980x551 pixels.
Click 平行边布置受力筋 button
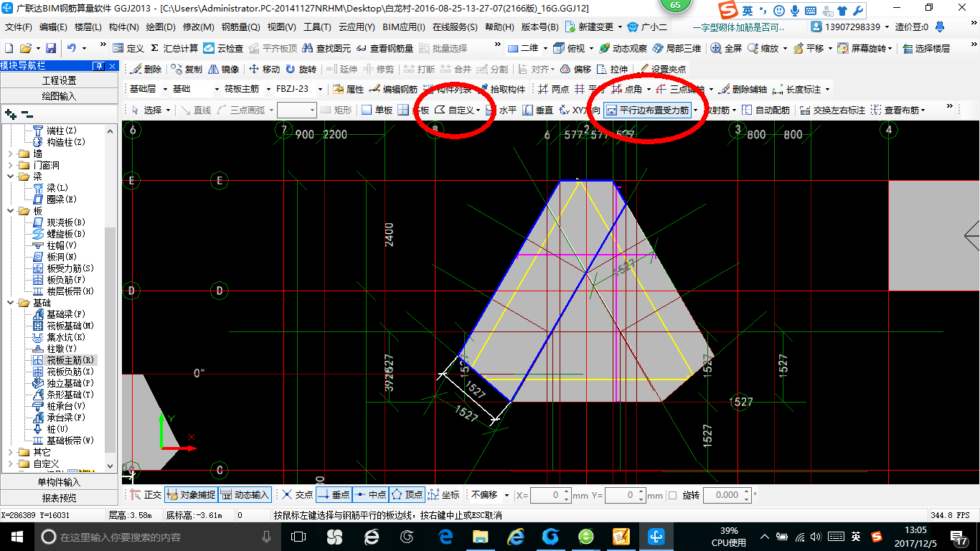click(647, 110)
